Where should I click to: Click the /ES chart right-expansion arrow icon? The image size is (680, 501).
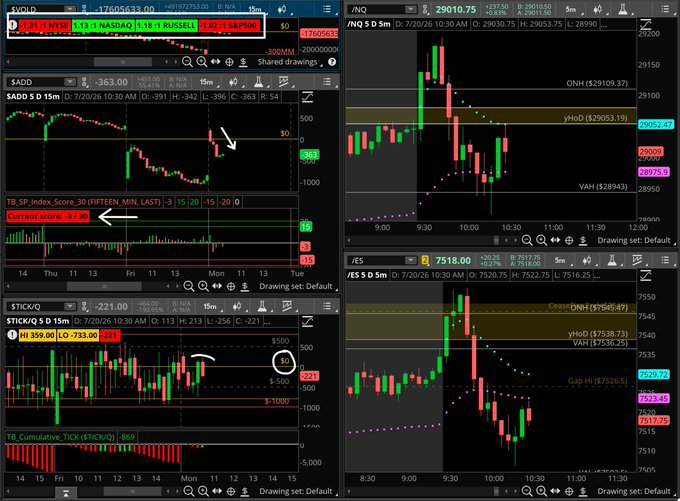(x=646, y=275)
